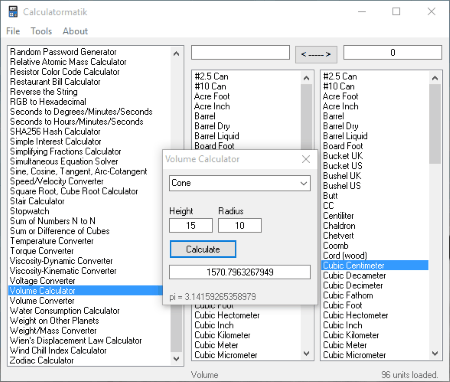Select Volume Converter
Image resolution: width=450 pixels, height=382 pixels.
[x=42, y=301]
